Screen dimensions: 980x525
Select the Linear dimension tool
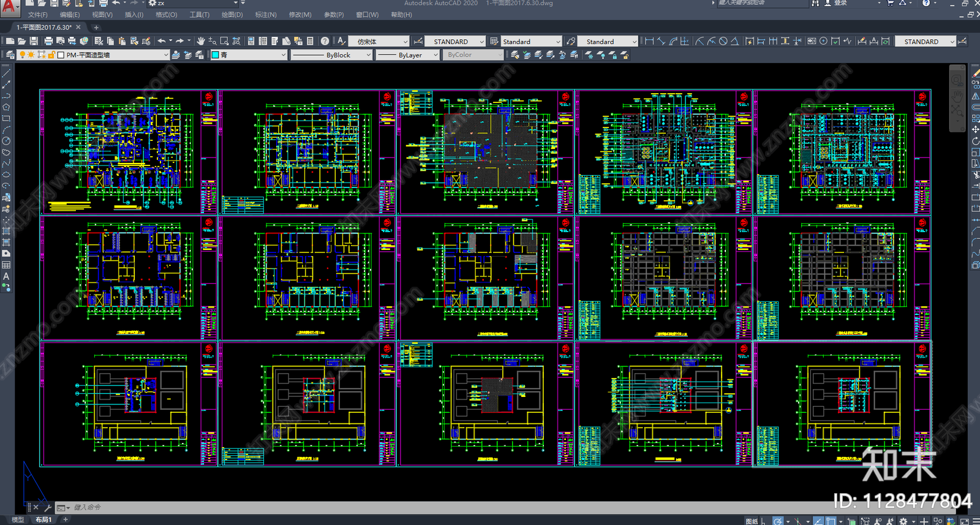tap(649, 41)
